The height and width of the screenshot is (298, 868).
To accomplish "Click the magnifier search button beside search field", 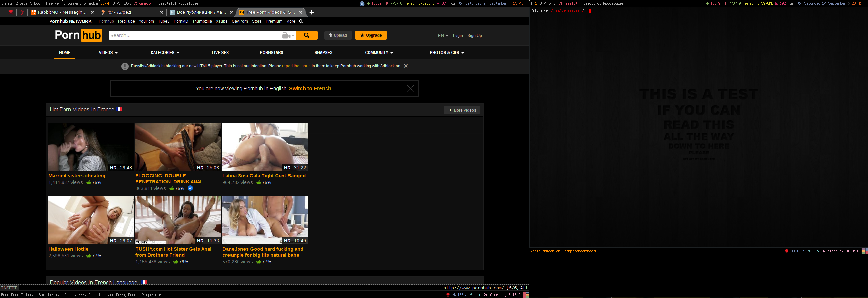I will point(307,35).
